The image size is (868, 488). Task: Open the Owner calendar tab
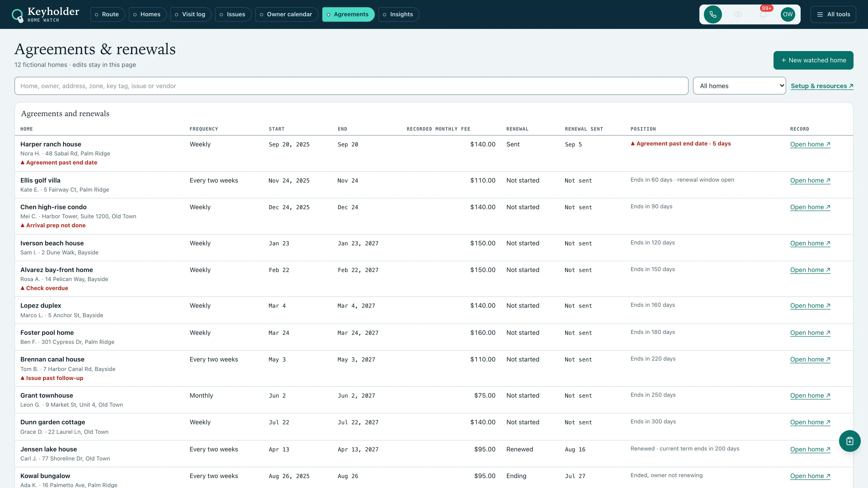tap(287, 14)
